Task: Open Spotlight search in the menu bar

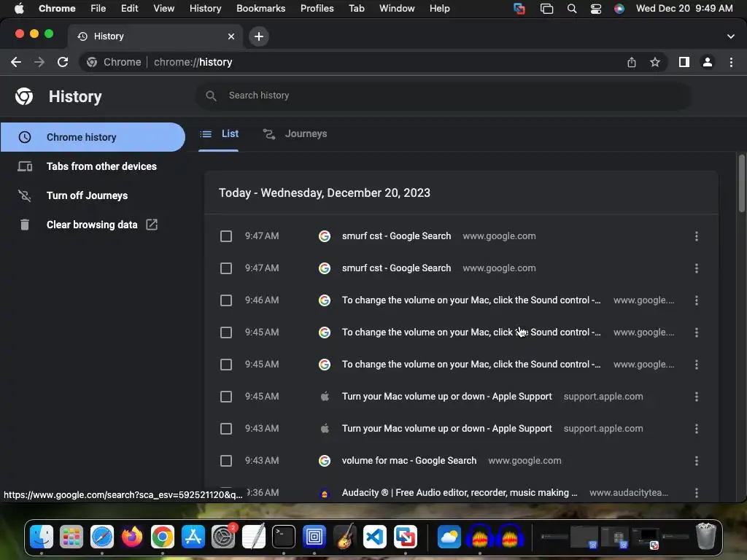Action: (x=572, y=9)
